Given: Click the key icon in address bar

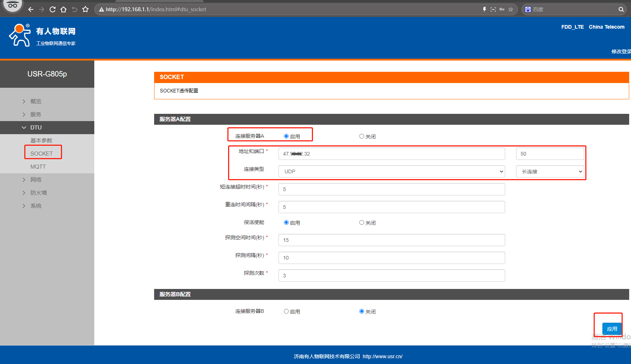Looking at the screenshot, I should (502, 9).
